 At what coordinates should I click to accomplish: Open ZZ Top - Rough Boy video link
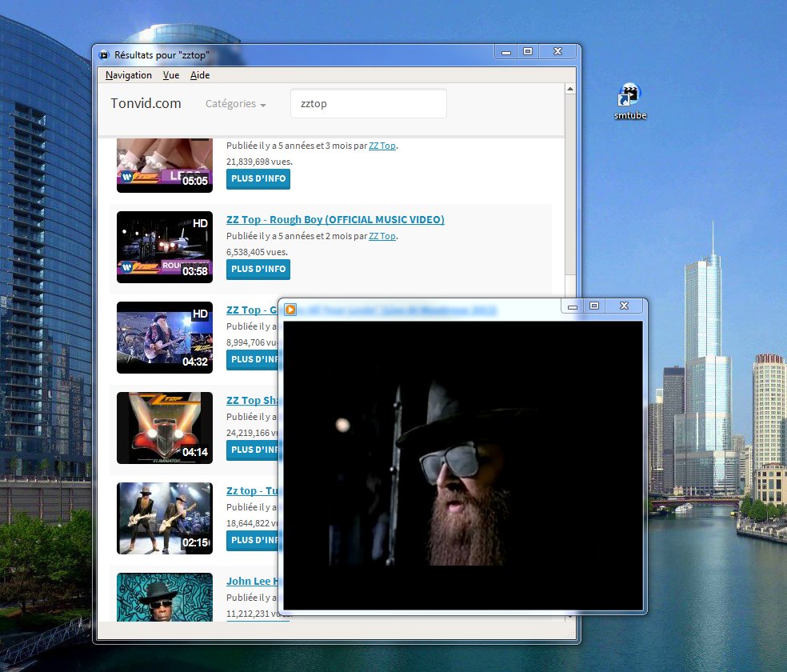(x=335, y=219)
